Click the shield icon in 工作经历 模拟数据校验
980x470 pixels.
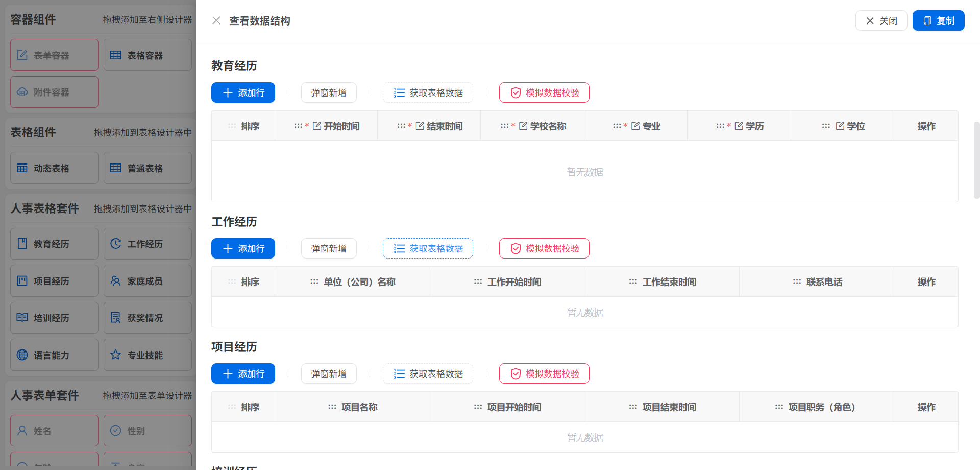[516, 248]
